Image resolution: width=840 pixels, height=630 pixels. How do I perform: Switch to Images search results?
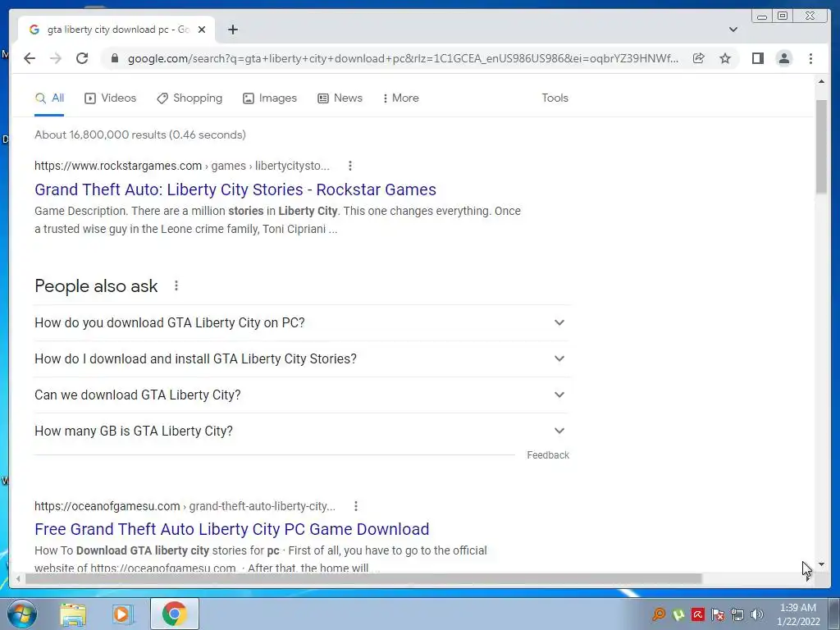pos(270,98)
